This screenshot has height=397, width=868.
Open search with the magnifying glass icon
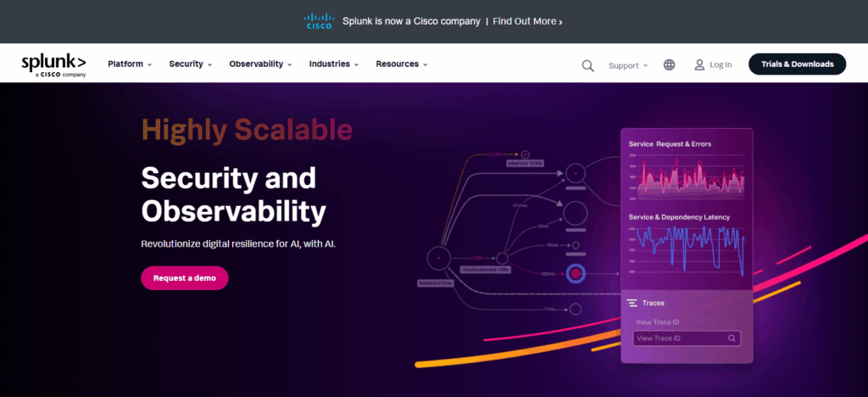coord(587,65)
